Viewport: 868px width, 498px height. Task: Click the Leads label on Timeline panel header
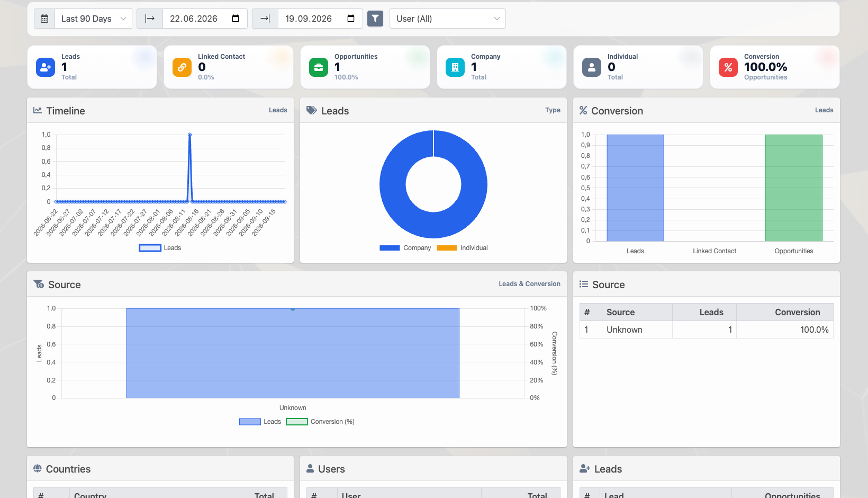click(278, 110)
